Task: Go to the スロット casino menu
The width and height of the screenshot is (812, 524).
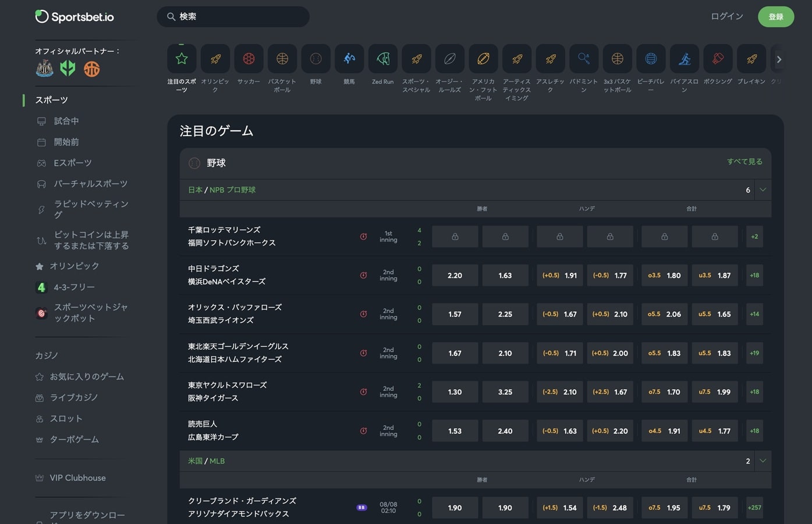Action: (x=66, y=419)
